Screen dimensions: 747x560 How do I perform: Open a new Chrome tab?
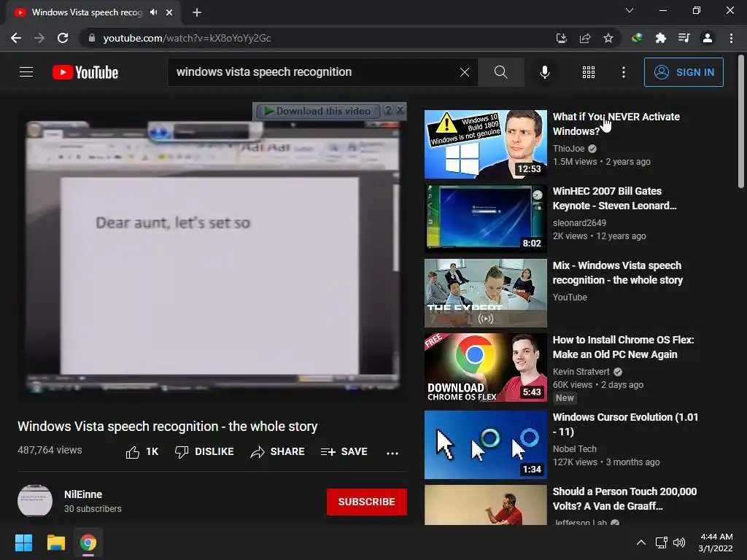pyautogui.click(x=197, y=12)
